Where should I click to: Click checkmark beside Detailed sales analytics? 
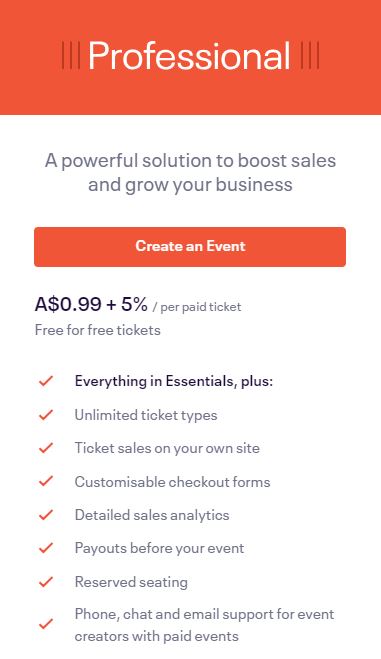[46, 514]
